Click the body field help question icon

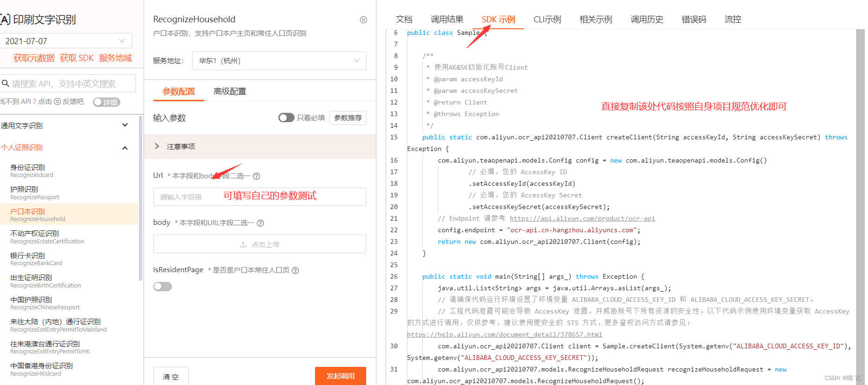pos(260,223)
